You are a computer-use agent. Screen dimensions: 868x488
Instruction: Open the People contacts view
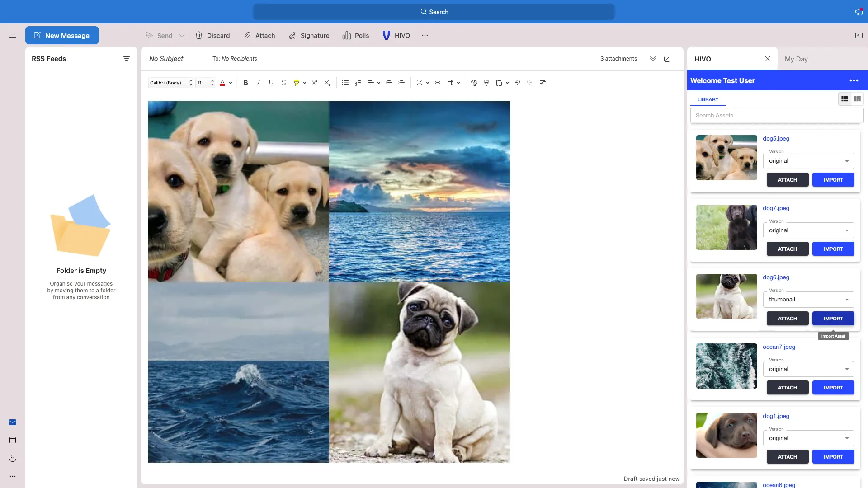pos(13,458)
